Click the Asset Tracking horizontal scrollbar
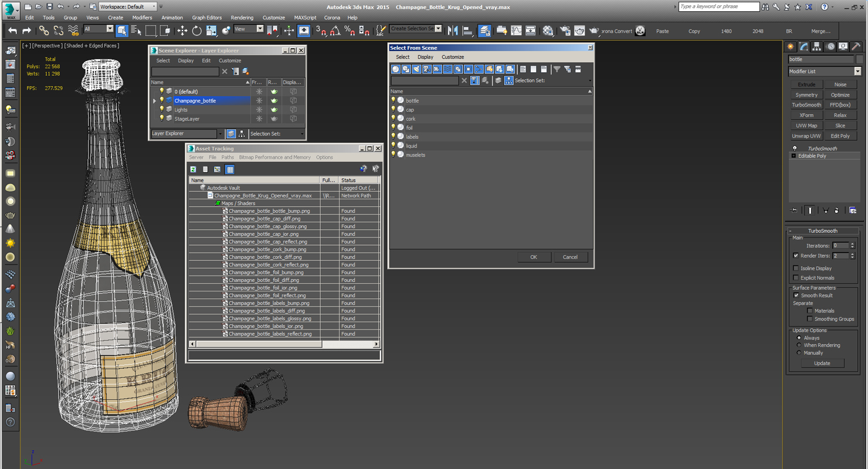Screen dimensions: 868x469 point(284,344)
